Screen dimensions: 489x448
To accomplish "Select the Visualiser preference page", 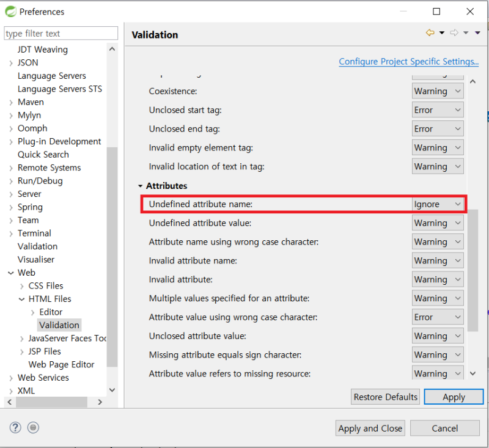I will pyautogui.click(x=36, y=260).
